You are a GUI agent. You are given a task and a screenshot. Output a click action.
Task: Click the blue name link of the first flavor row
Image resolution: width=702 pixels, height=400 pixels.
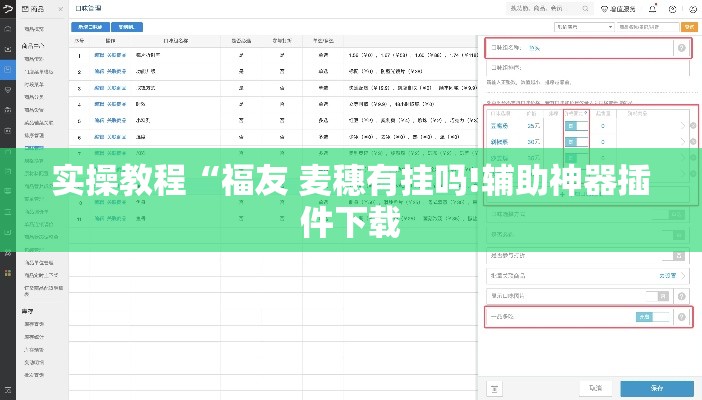pos(499,126)
